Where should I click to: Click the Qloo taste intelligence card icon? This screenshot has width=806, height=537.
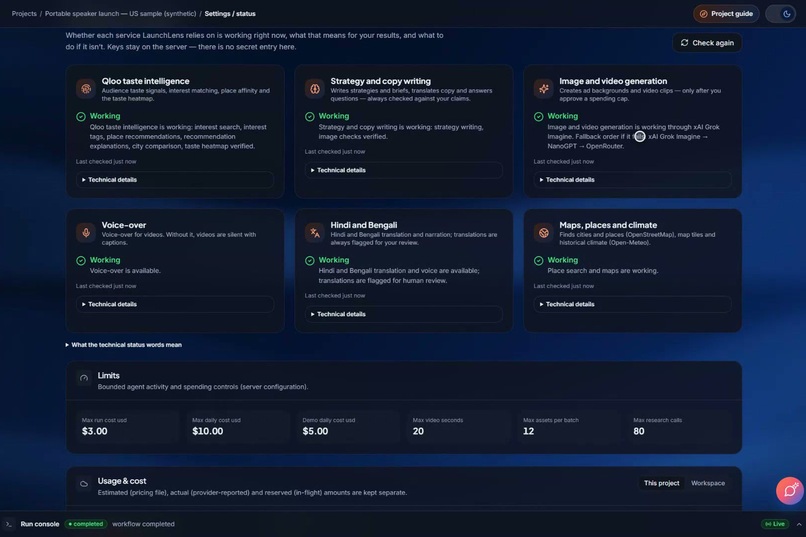click(x=86, y=88)
